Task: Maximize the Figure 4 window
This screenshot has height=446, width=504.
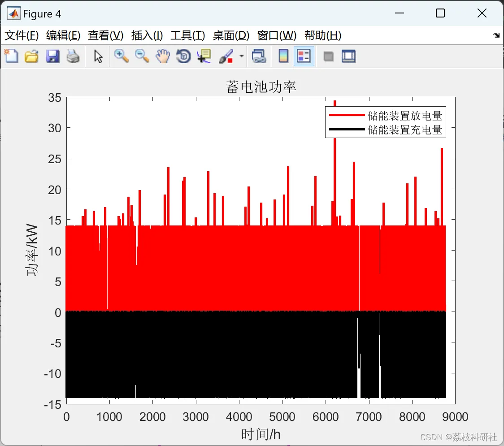Action: click(x=440, y=13)
